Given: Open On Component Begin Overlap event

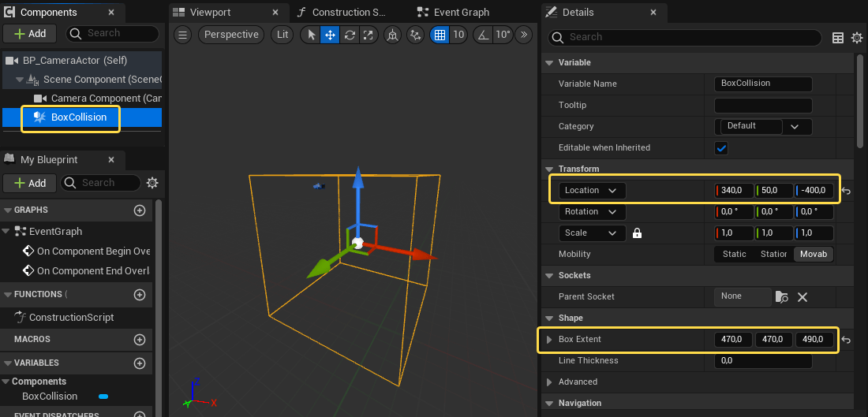Looking at the screenshot, I should click(x=86, y=251).
